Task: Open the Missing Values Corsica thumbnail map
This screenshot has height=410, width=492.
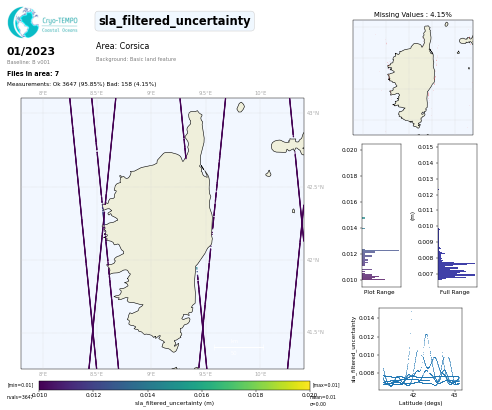Action: tap(413, 77)
